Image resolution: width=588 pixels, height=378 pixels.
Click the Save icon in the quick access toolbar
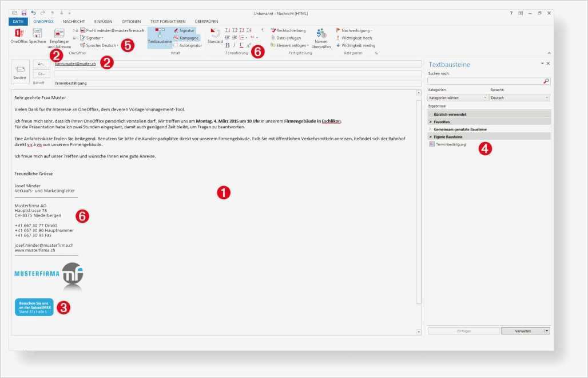(x=23, y=13)
